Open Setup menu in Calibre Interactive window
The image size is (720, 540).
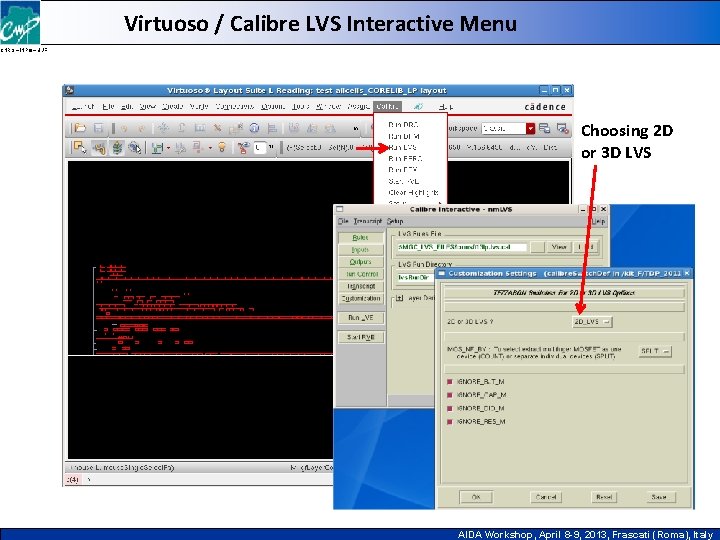click(395, 221)
